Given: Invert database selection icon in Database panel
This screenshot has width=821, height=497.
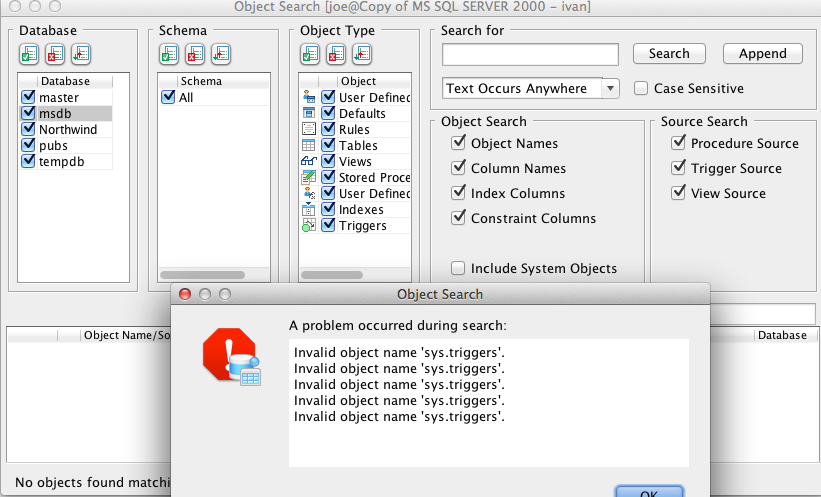Looking at the screenshot, I should (81, 54).
